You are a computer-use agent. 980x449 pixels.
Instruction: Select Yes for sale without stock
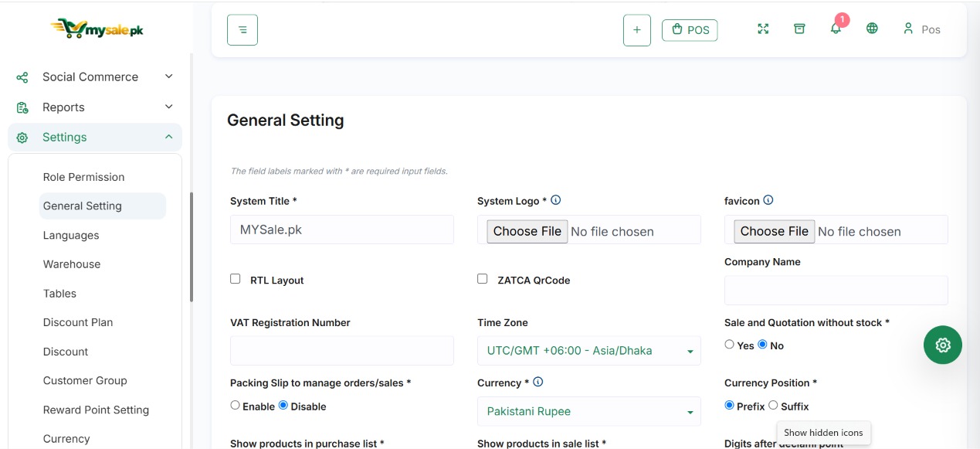pyautogui.click(x=729, y=345)
